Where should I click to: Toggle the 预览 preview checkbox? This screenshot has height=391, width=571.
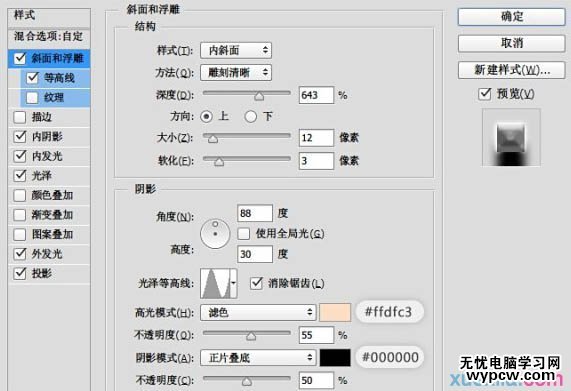(x=485, y=94)
